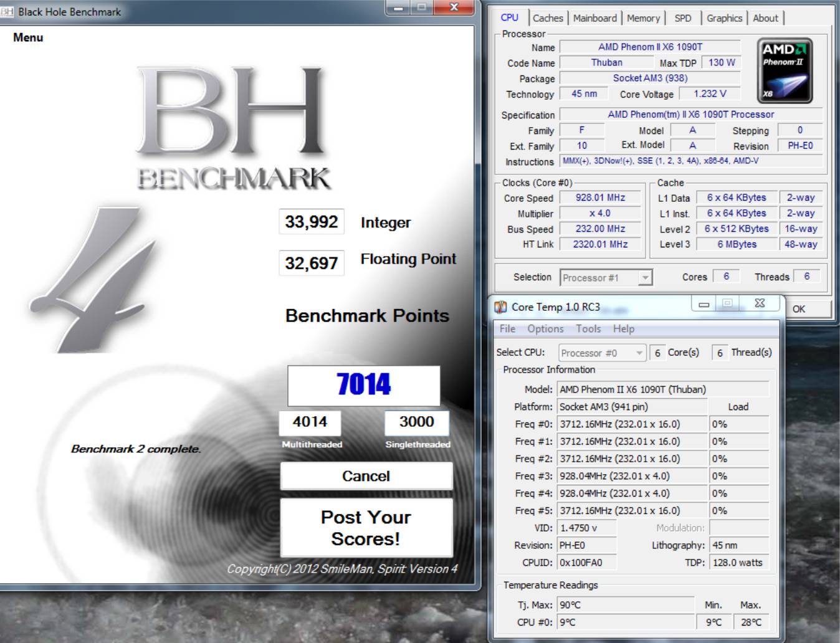Click the Black Hole Benchmark title bar icon
Screen dimensions: 840x643
tap(7, 12)
